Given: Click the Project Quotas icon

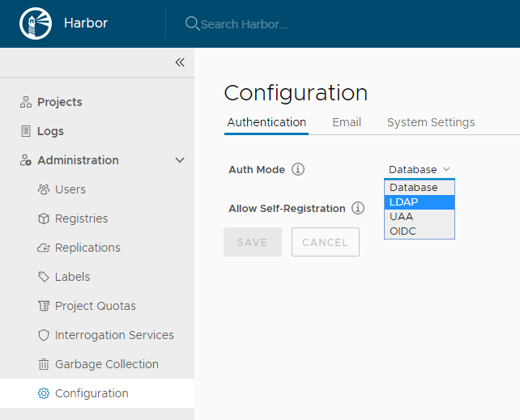Looking at the screenshot, I should click(44, 306).
